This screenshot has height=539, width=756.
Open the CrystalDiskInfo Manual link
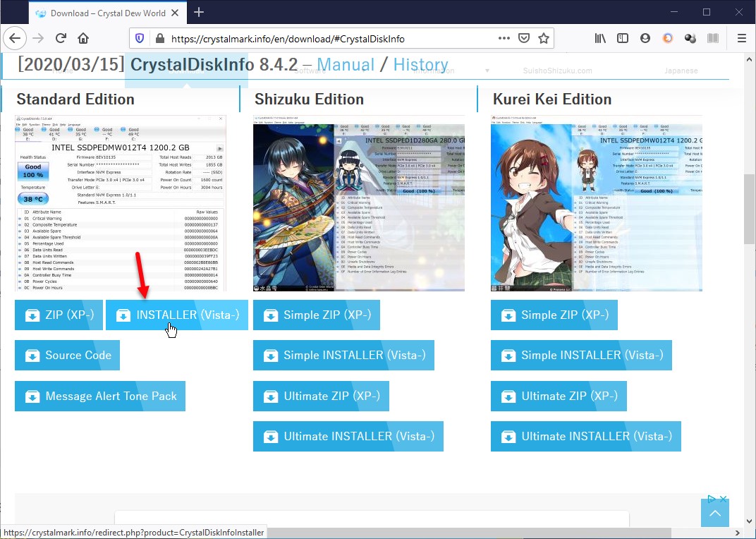coord(346,65)
